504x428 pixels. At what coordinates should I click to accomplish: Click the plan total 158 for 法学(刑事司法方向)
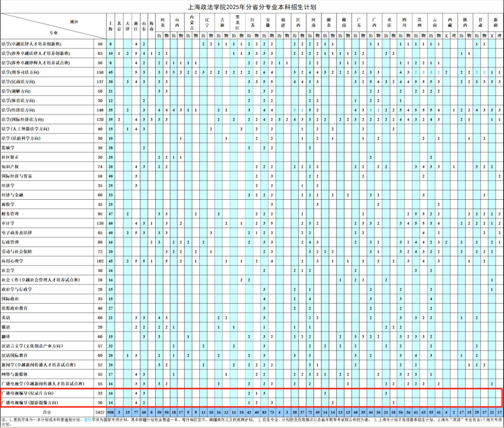click(x=100, y=72)
